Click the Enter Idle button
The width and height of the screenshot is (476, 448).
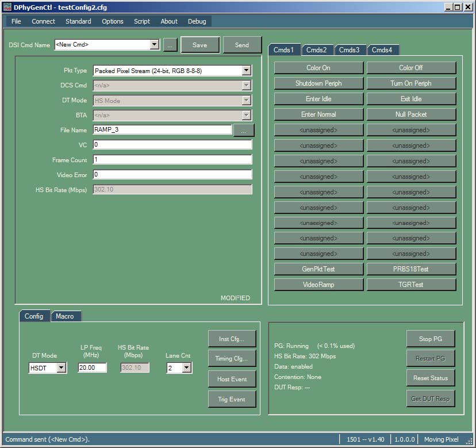coord(318,99)
